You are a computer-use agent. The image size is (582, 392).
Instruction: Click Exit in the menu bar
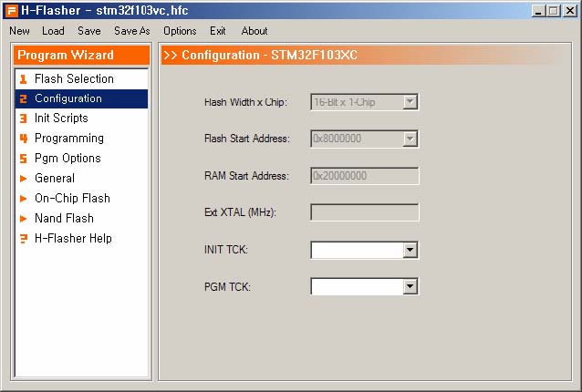(x=217, y=31)
